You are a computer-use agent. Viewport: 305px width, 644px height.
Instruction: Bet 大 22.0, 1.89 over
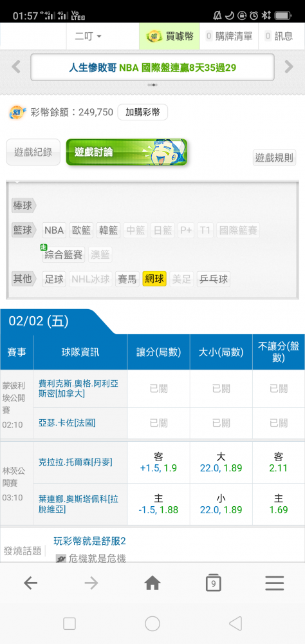pyautogui.click(x=221, y=462)
